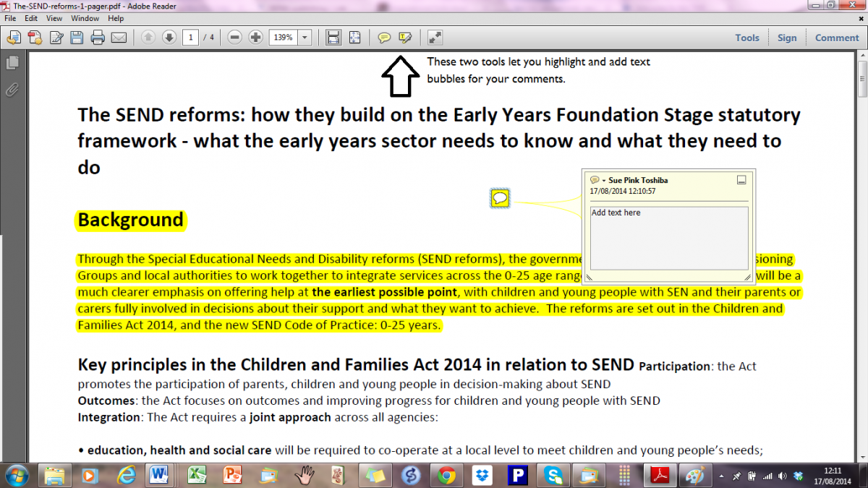
Task: Toggle scrolling fit-width page mode
Action: tap(333, 38)
